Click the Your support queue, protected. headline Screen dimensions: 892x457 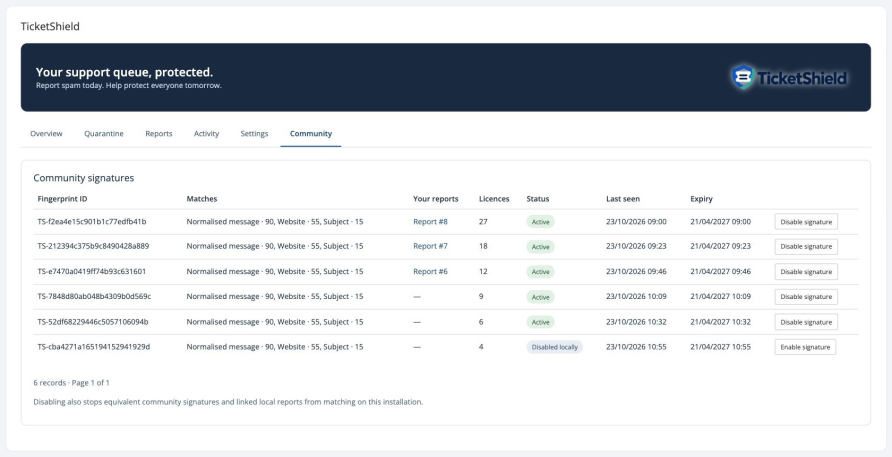(125, 72)
